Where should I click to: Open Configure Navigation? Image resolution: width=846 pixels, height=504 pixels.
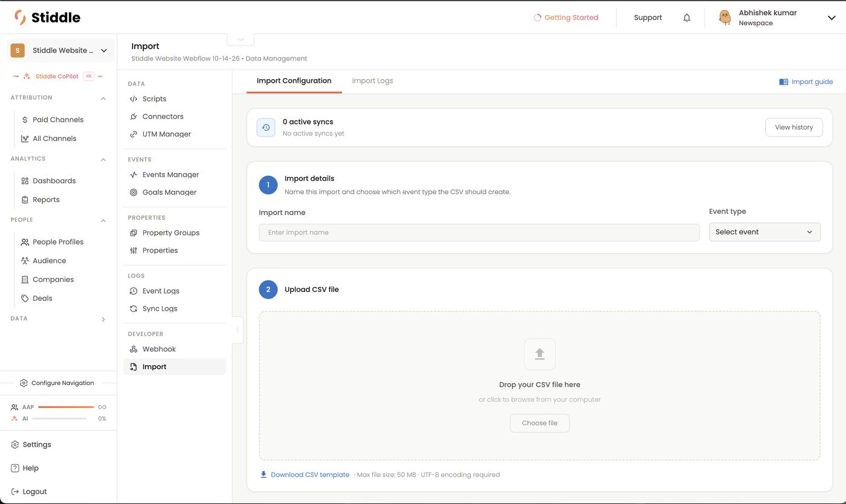pos(57,383)
